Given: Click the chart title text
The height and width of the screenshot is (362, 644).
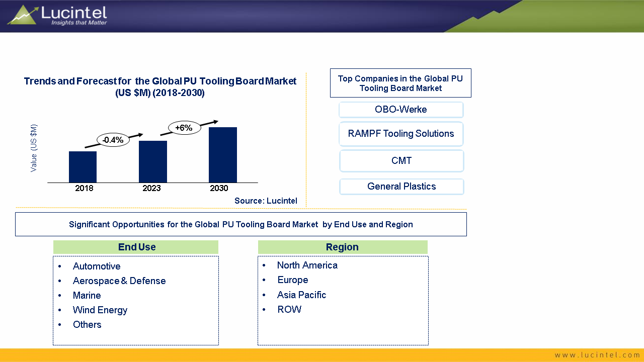Looking at the screenshot, I should tap(160, 87).
